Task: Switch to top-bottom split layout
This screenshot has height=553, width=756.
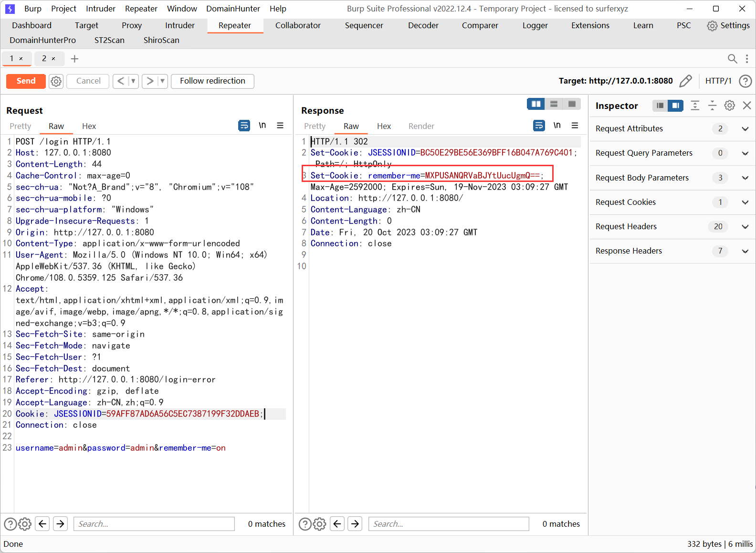Action: pyautogui.click(x=554, y=104)
